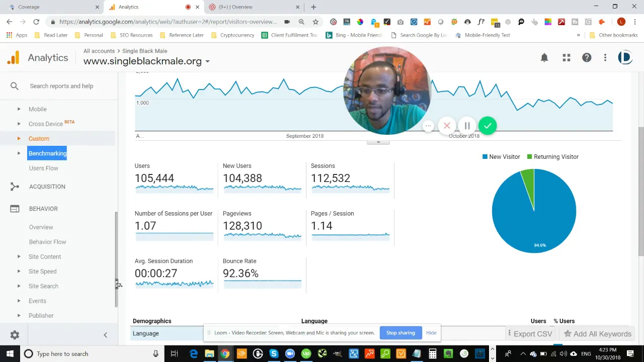644x362 pixels.
Task: Click the browser address bar URL
Action: click(168, 22)
